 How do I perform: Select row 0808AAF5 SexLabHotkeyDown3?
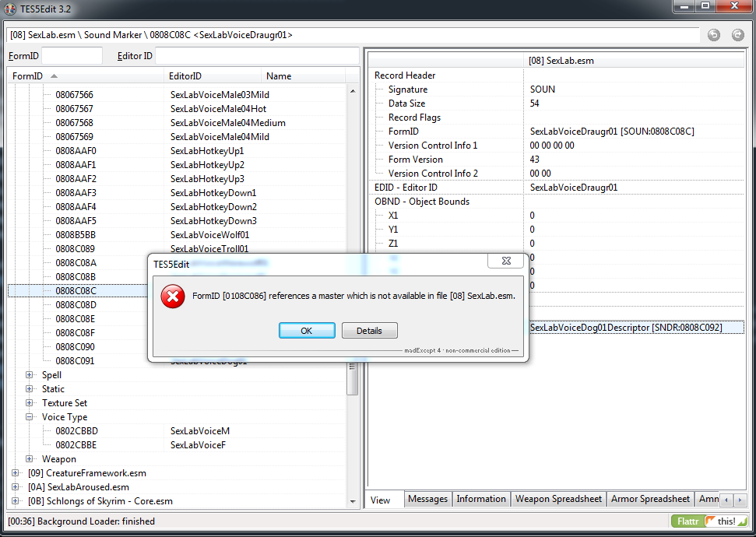click(x=177, y=220)
